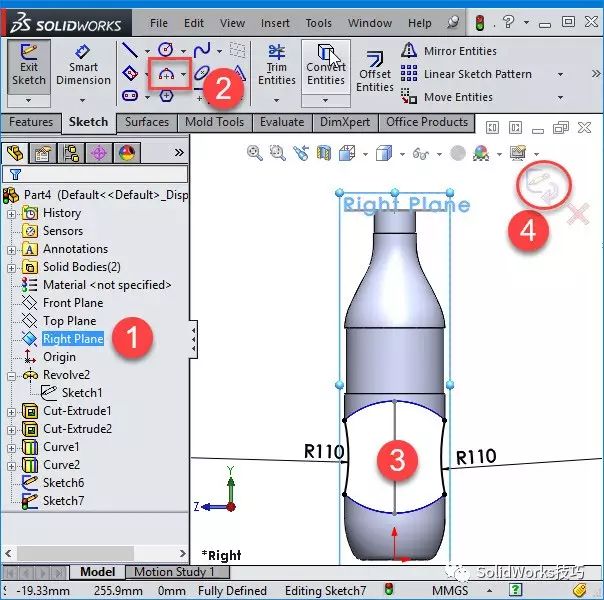Open the Trim Entities dropdown arrow
Image resolution: width=604 pixels, height=600 pixels.
pyautogui.click(x=277, y=101)
